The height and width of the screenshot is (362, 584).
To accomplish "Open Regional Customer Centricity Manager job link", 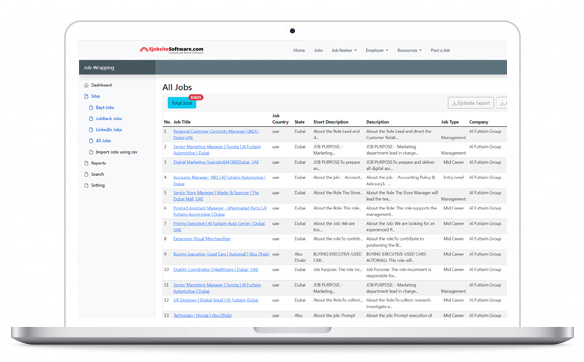I will tap(216, 135).
